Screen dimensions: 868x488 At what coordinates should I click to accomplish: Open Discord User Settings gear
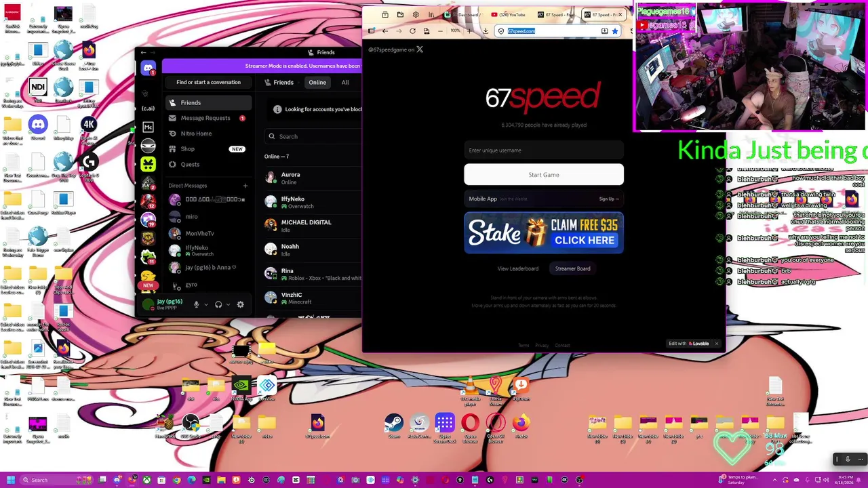[x=240, y=304]
